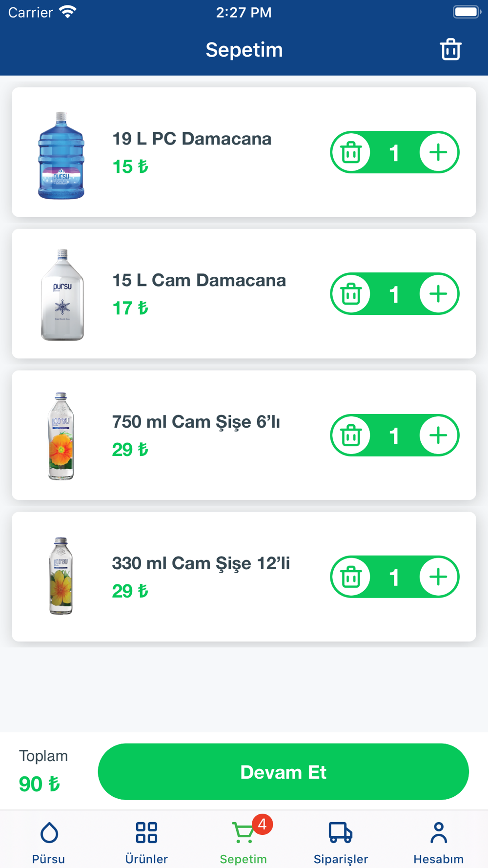The width and height of the screenshot is (488, 868).
Task: Remove 19 L PC Damacana from cart
Action: click(x=351, y=152)
